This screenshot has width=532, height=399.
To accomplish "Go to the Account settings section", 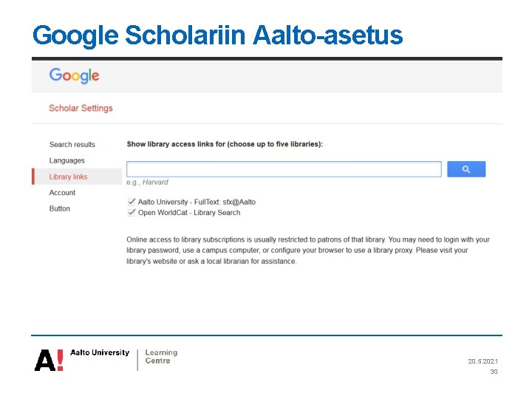I will pyautogui.click(x=62, y=193).
